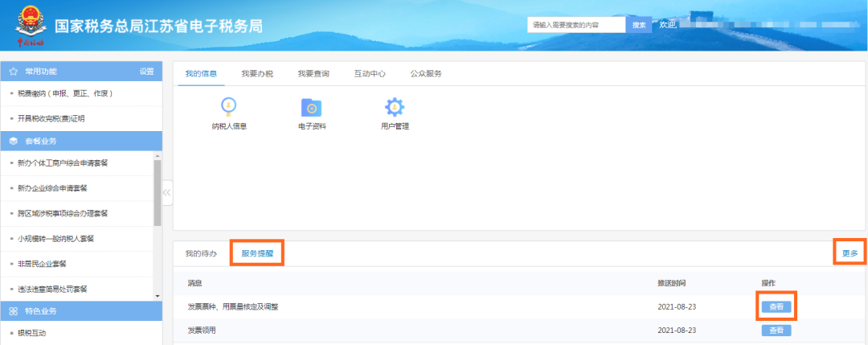The width and height of the screenshot is (868, 345).
Task: Click the 消息 column header
Action: tap(194, 283)
